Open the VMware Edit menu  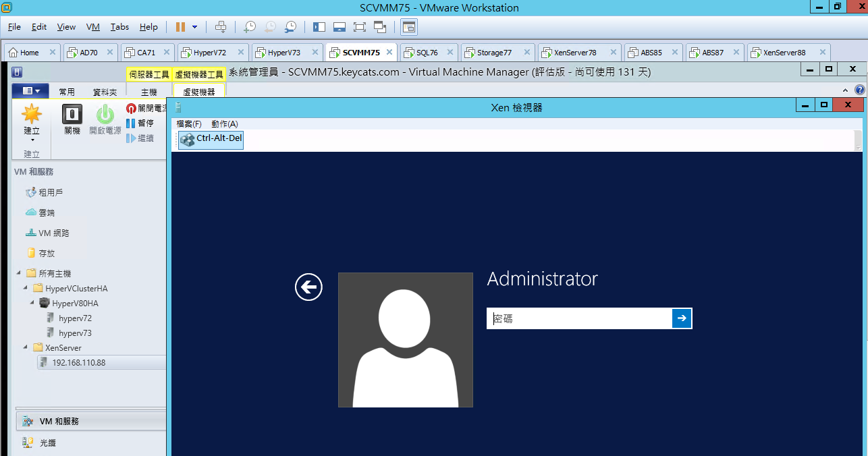(x=39, y=27)
